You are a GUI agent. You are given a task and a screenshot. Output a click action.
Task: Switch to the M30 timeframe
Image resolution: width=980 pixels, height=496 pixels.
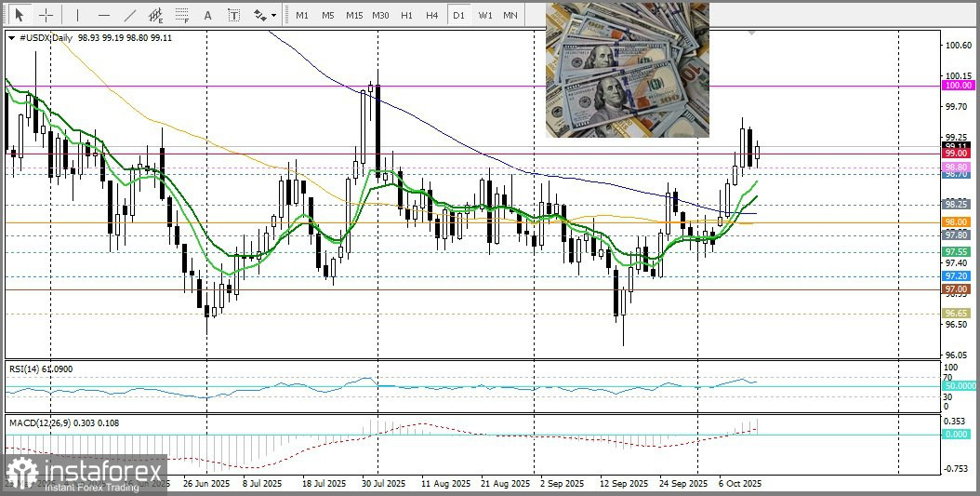(x=380, y=14)
